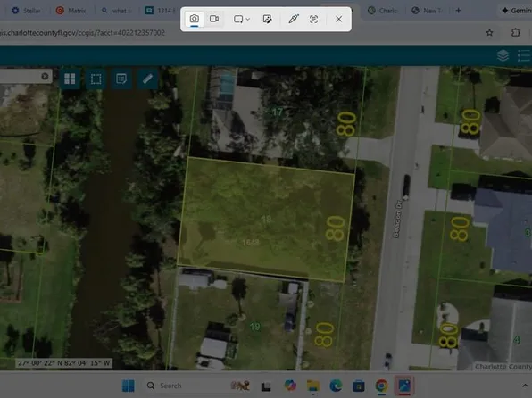532x398 pixels.
Task: Switch to video recording mode
Action: (x=214, y=19)
